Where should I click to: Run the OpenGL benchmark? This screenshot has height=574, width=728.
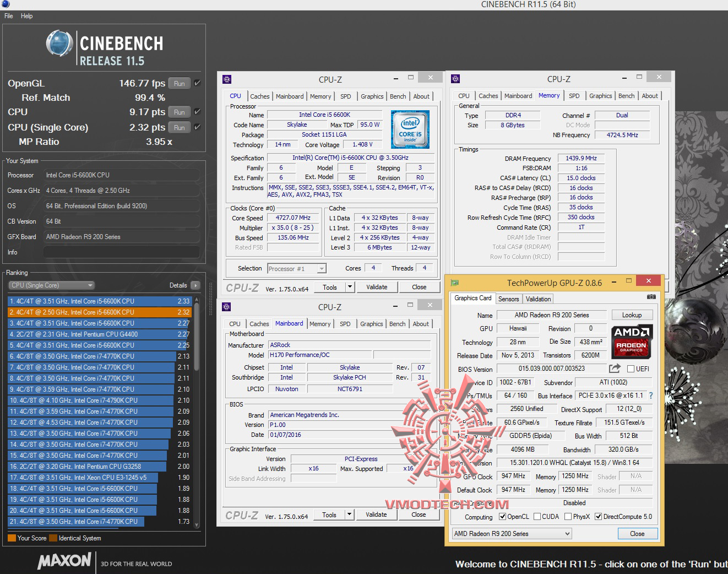(x=180, y=83)
